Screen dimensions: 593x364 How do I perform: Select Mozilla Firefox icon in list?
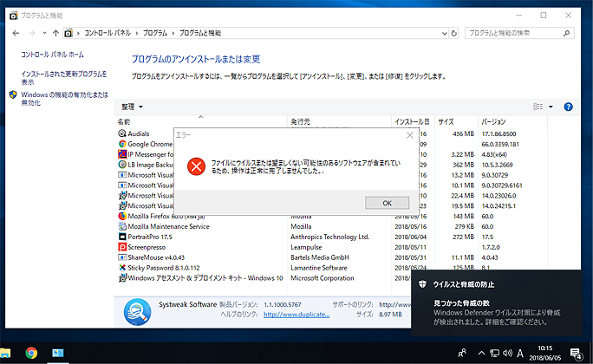[122, 216]
